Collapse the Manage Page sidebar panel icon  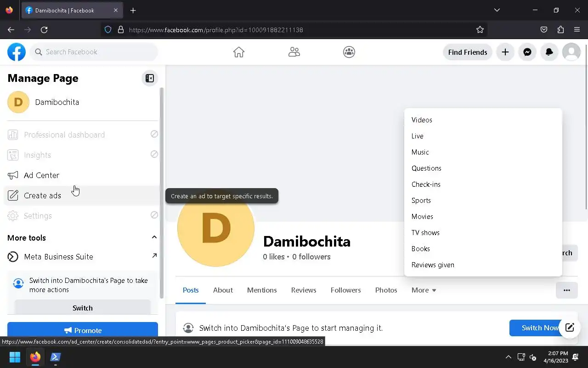150,78
